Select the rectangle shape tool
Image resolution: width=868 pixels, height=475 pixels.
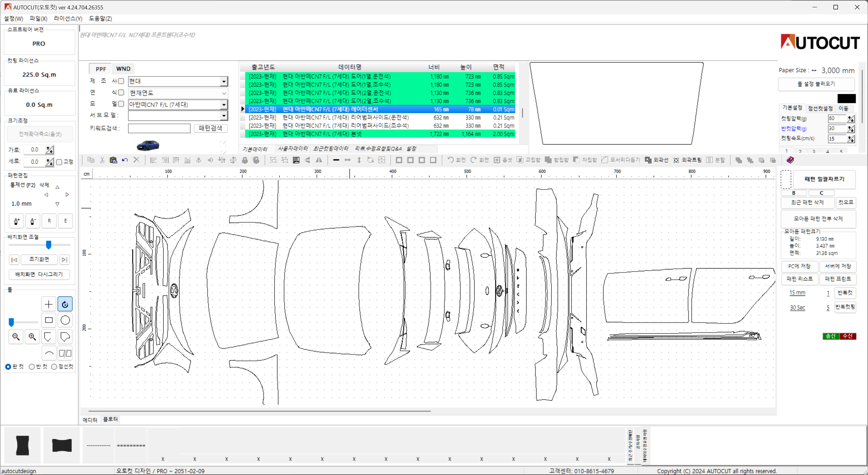coord(49,320)
